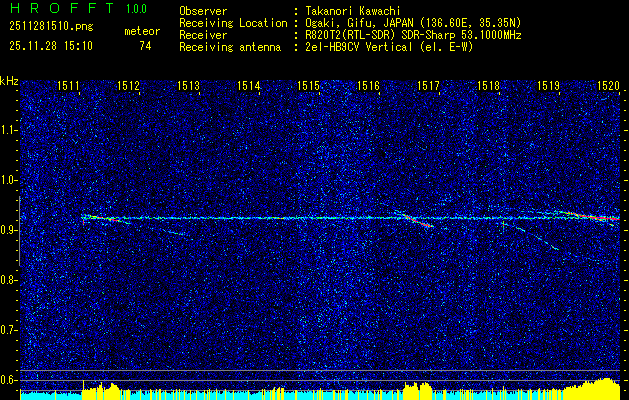
Task: Click the meteor count 74
Action: click(x=145, y=46)
